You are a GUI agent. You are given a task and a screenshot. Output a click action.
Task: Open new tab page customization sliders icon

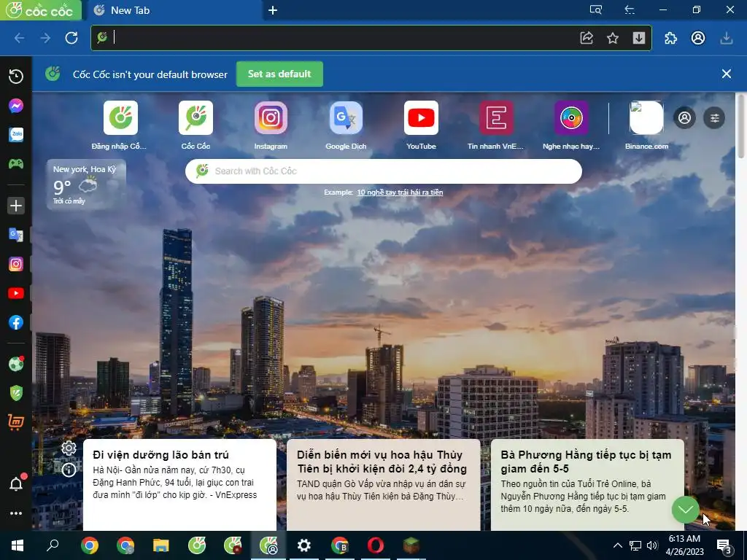[714, 117]
